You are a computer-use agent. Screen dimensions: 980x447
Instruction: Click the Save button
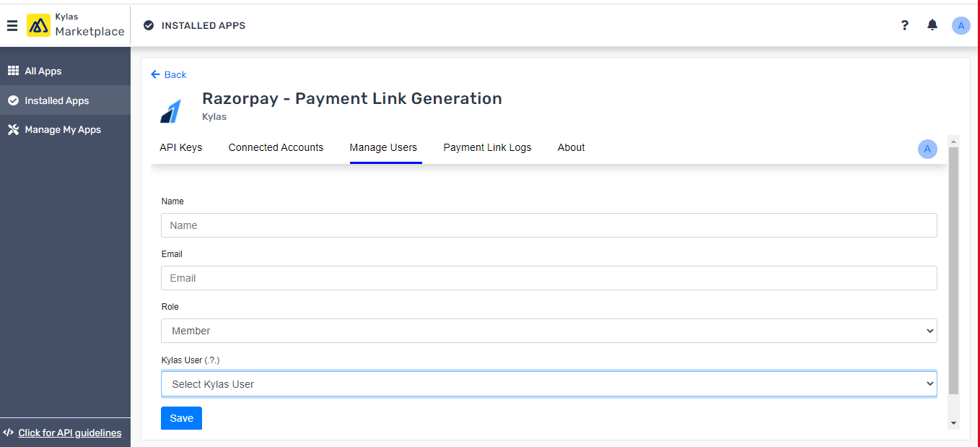(181, 418)
